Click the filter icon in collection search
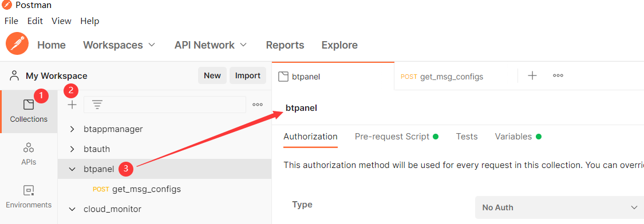The width and height of the screenshot is (644, 224). (x=97, y=105)
